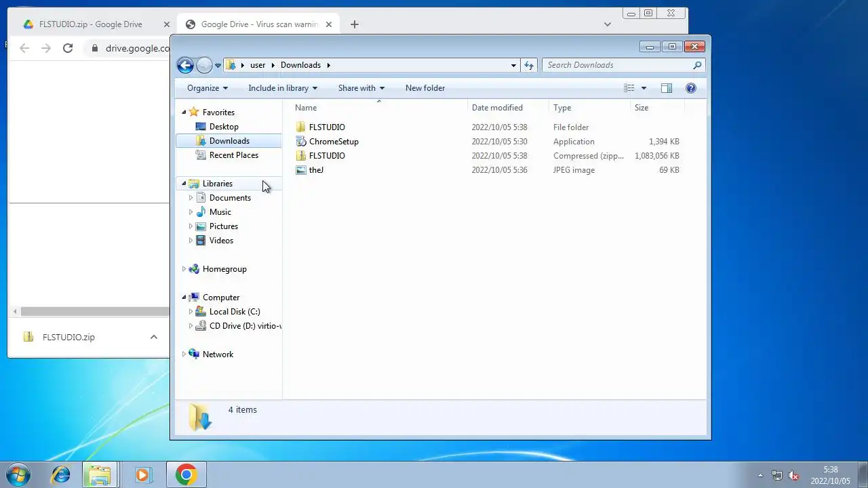
Task: Click FLSTUDIO.zip in Chrome's download bar
Action: [68, 337]
